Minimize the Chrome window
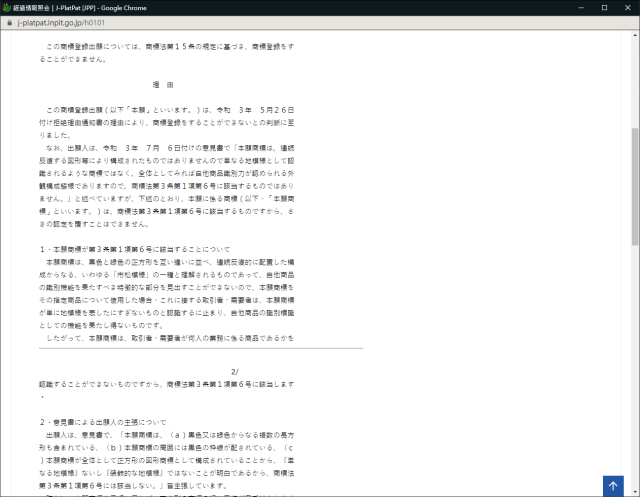The height and width of the screenshot is (497, 640). tap(577, 7)
